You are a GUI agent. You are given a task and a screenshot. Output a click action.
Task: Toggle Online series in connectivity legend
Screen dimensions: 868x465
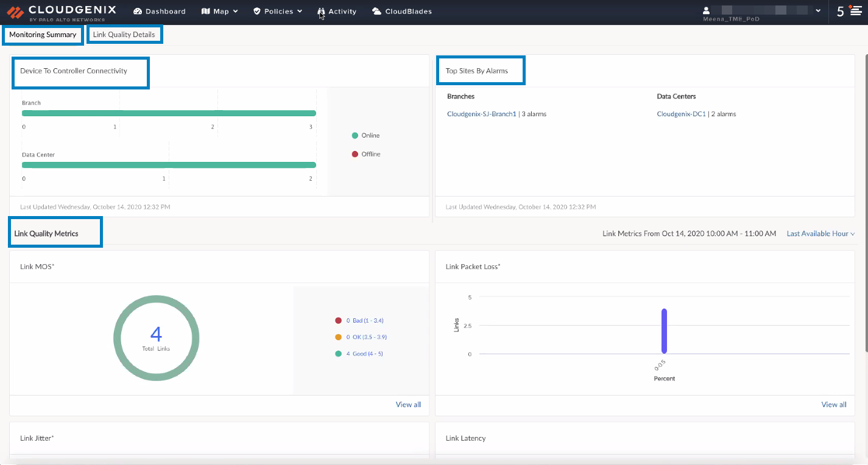click(355, 136)
